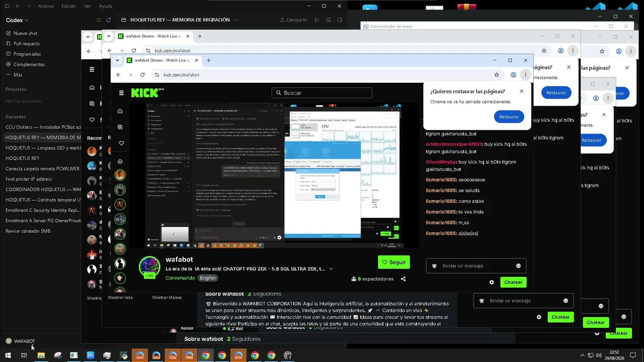Open the three-dot options beside MEMORIA DE MIGRACIÓN

point(236,20)
